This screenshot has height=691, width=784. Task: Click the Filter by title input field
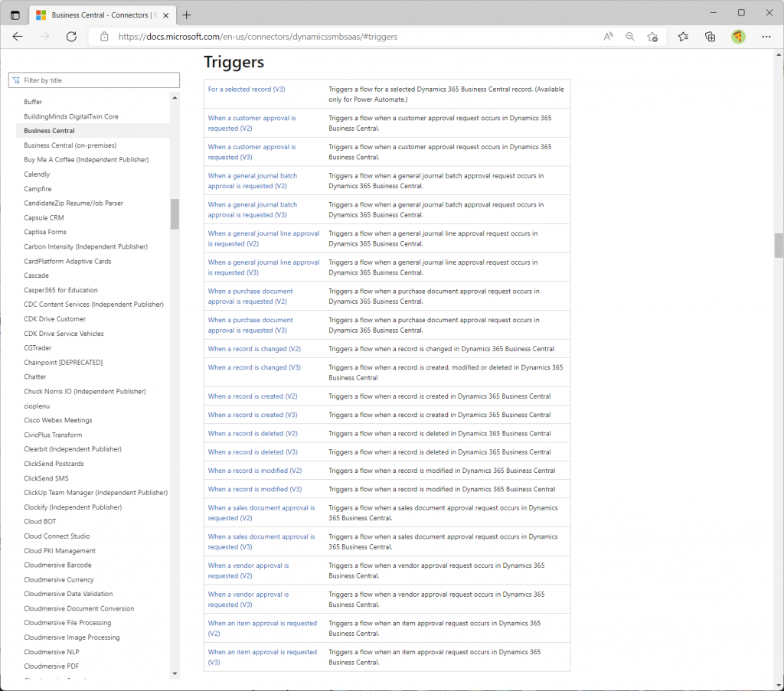tap(94, 80)
